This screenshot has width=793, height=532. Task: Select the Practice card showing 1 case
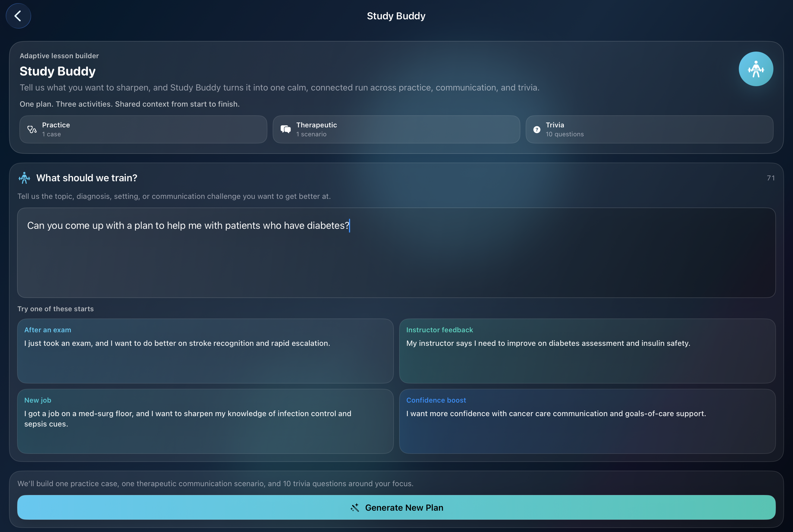tap(142, 129)
